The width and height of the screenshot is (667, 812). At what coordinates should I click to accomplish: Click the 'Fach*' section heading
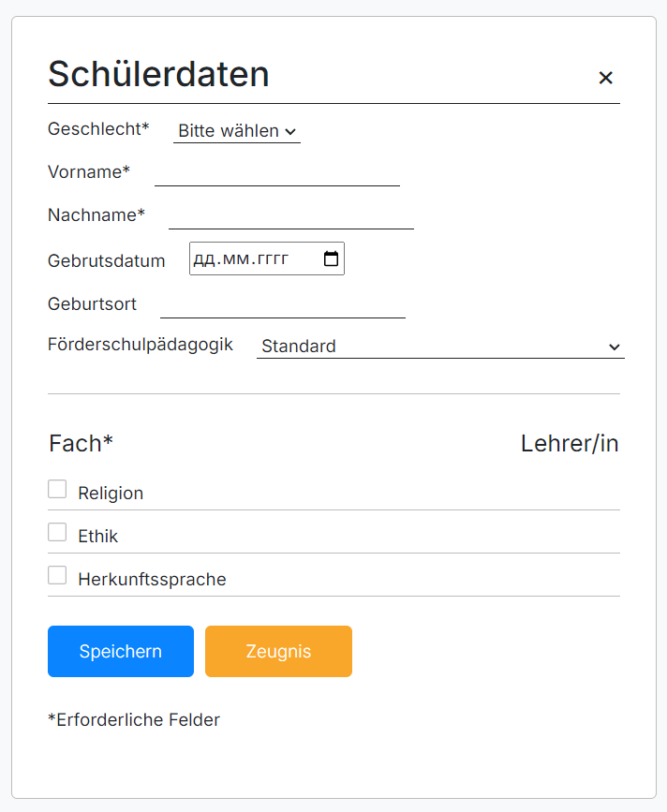[x=81, y=443]
